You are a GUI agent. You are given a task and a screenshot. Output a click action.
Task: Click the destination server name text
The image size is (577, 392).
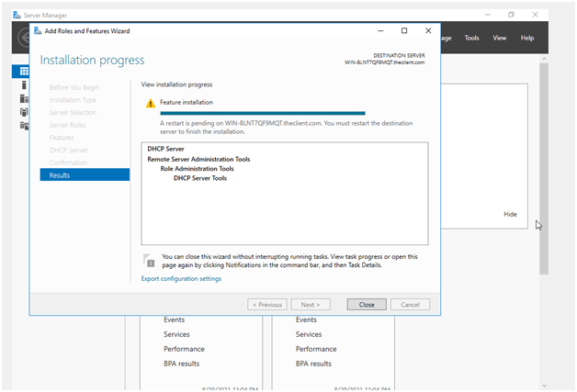(385, 62)
